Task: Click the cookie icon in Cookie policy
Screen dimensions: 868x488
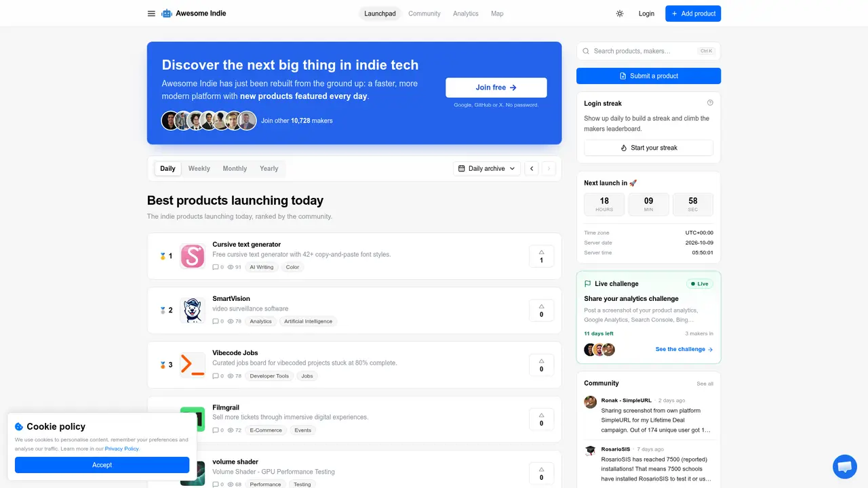Action: pos(19,426)
